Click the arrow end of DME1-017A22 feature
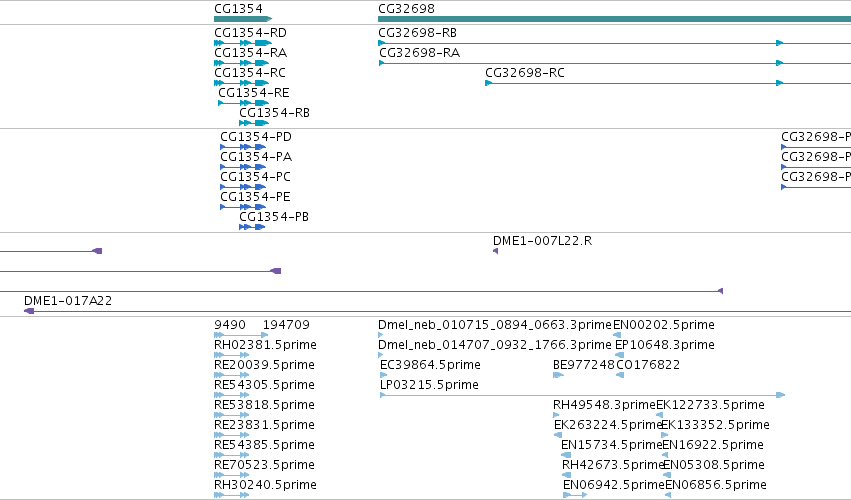 29,311
